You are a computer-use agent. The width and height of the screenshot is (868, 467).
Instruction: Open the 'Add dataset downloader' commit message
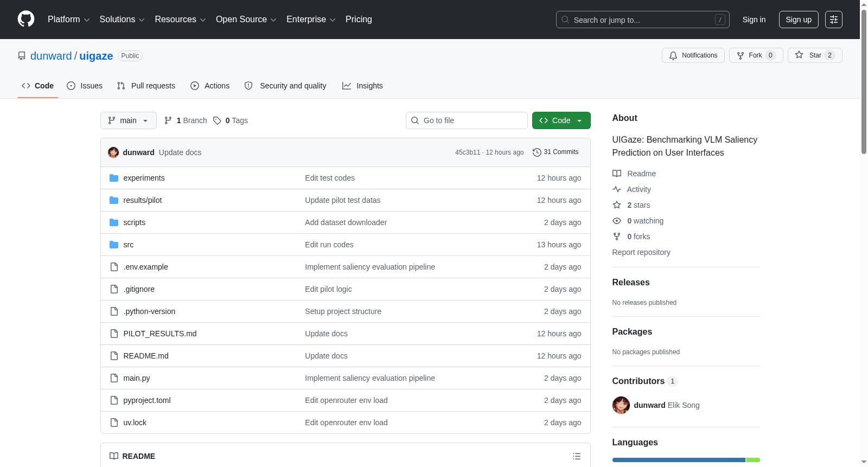click(346, 222)
